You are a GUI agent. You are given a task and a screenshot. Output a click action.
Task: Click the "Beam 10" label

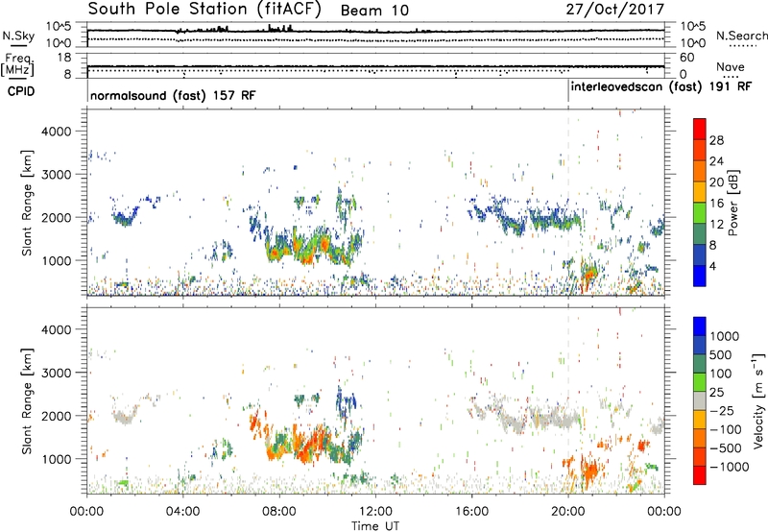coord(374,11)
